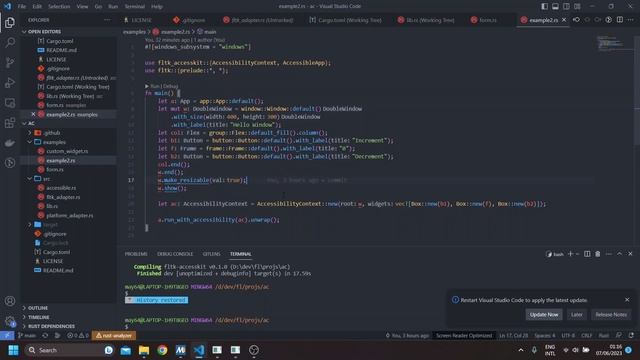Toggle bottom panel layout icon
The width and height of the screenshot is (640, 360).
[x=555, y=6]
